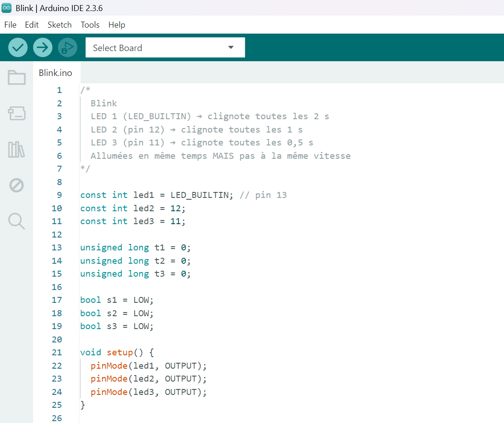Open the Edit menu

pyautogui.click(x=32, y=25)
